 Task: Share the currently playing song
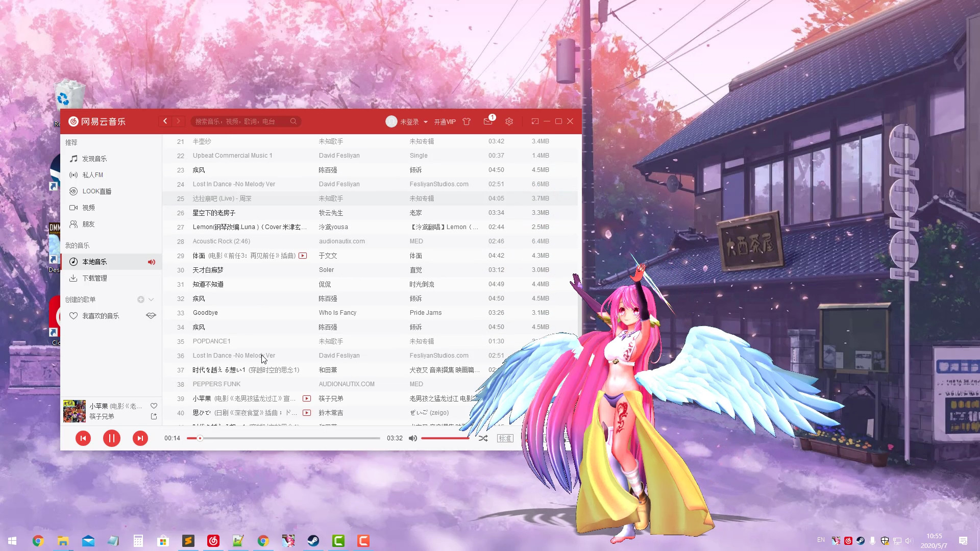pos(154,416)
